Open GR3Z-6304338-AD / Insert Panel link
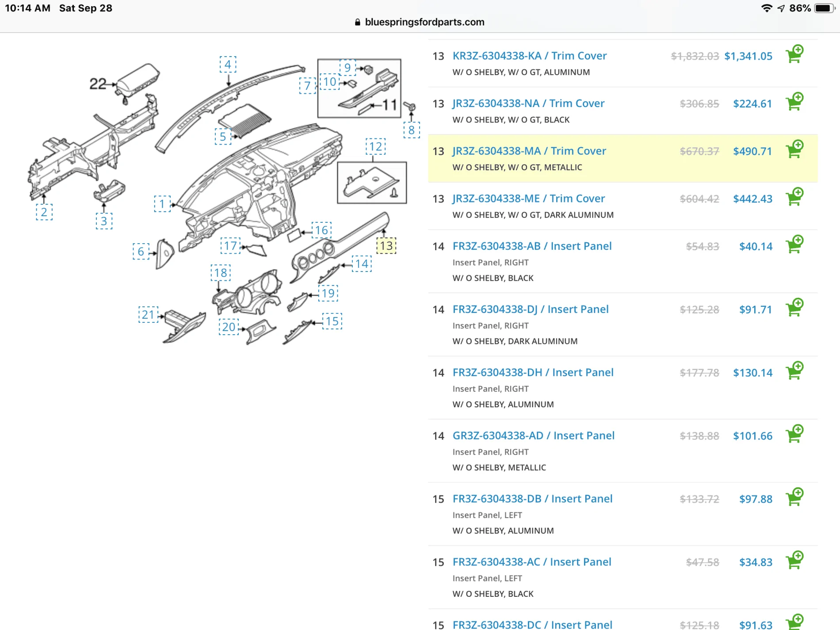 pyautogui.click(x=533, y=436)
